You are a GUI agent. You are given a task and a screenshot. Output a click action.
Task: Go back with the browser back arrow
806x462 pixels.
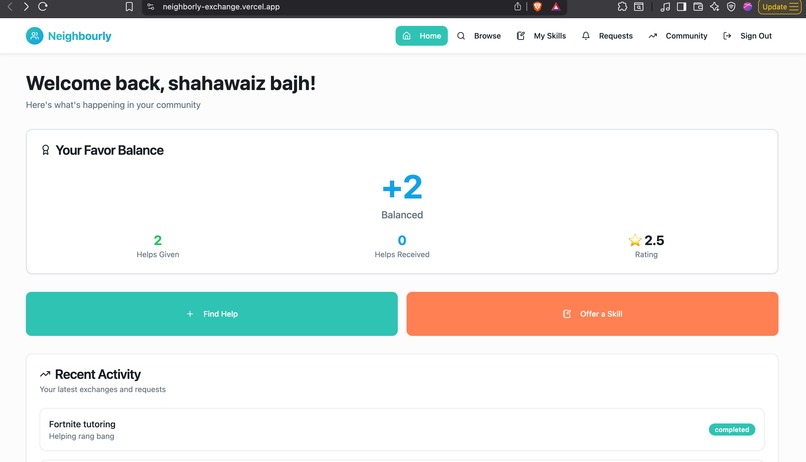10,7
